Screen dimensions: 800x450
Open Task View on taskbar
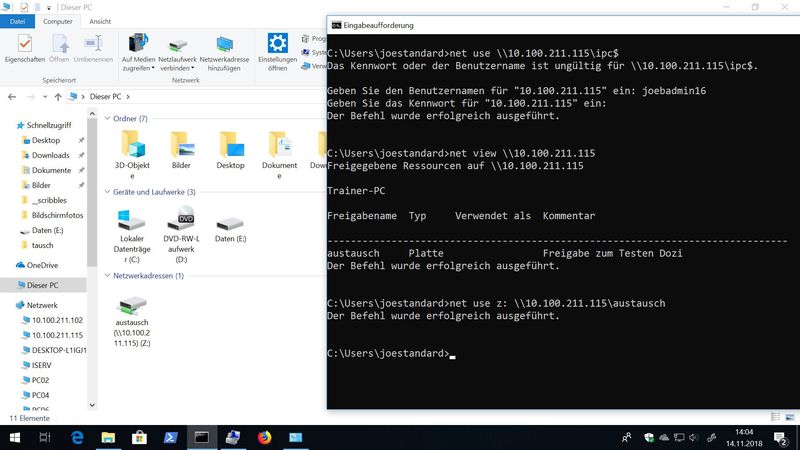[x=45, y=438]
